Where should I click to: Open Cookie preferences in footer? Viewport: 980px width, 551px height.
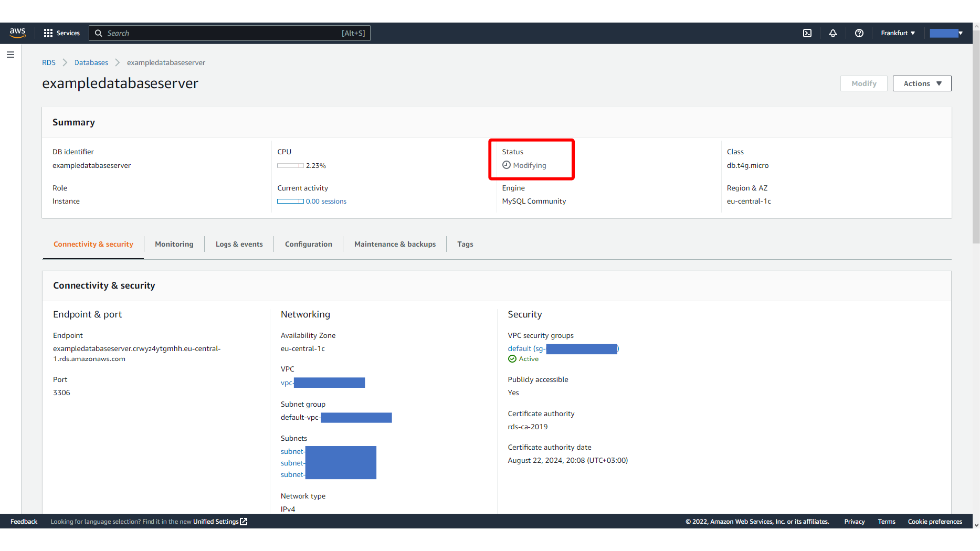click(x=935, y=522)
